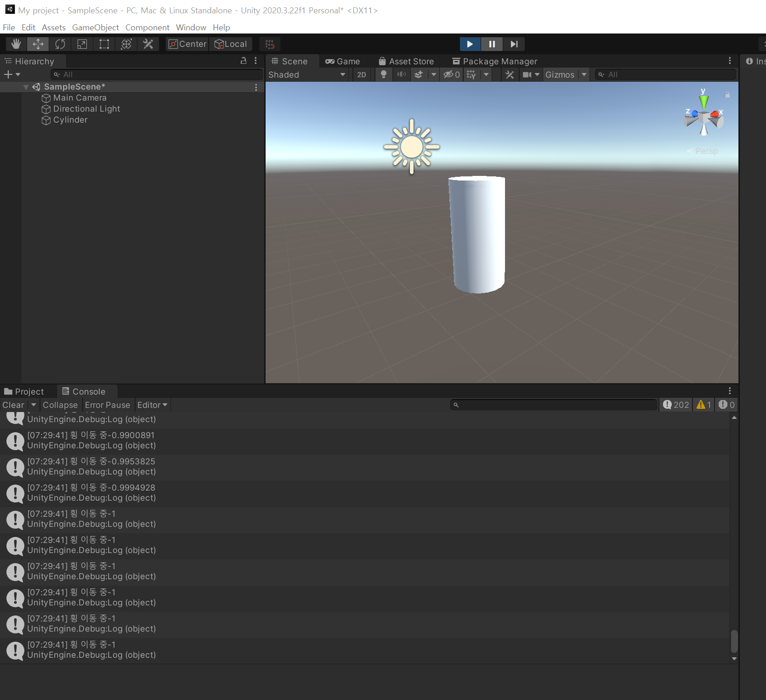This screenshot has width=766, height=700.
Task: Open the Shaded draw mode dropdown
Action: (x=307, y=75)
